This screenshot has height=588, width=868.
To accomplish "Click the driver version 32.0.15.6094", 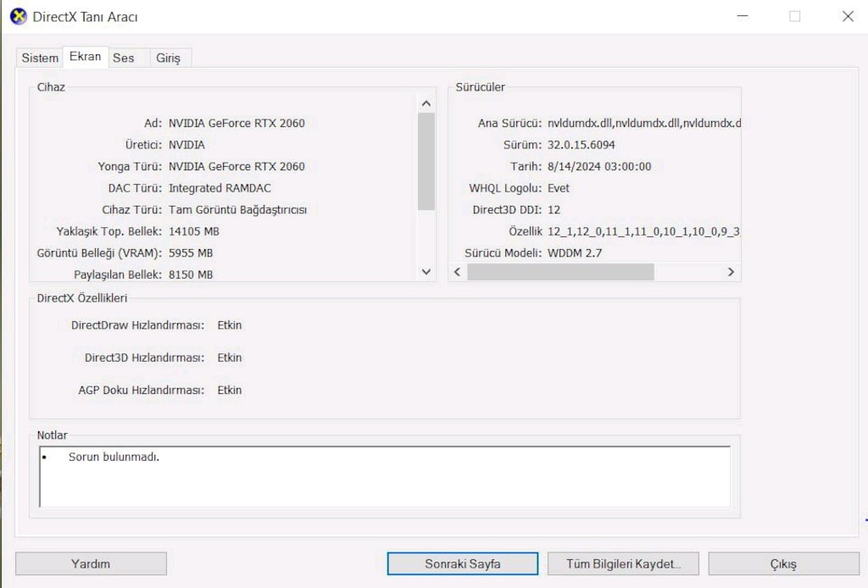I will click(x=581, y=144).
